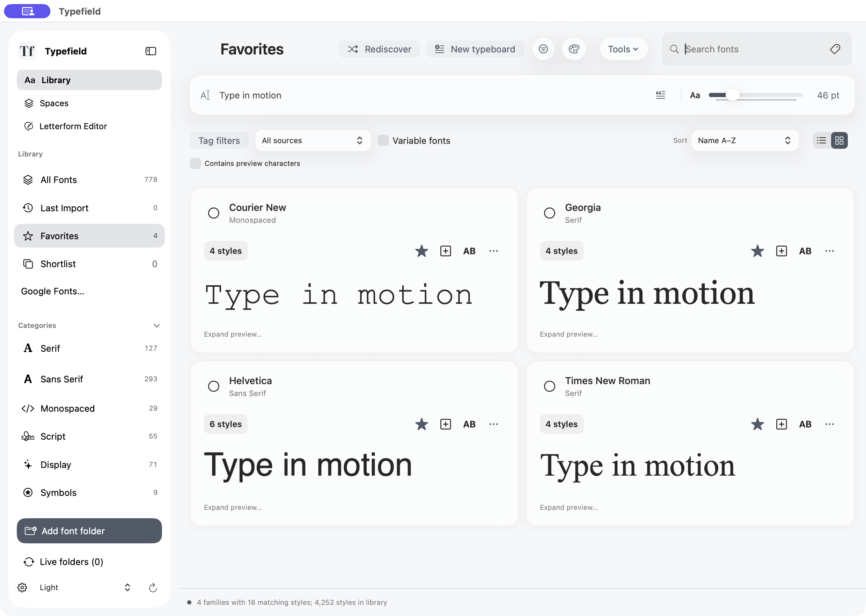Open Letterform Editor in sidebar
The height and width of the screenshot is (616, 866).
(89, 126)
